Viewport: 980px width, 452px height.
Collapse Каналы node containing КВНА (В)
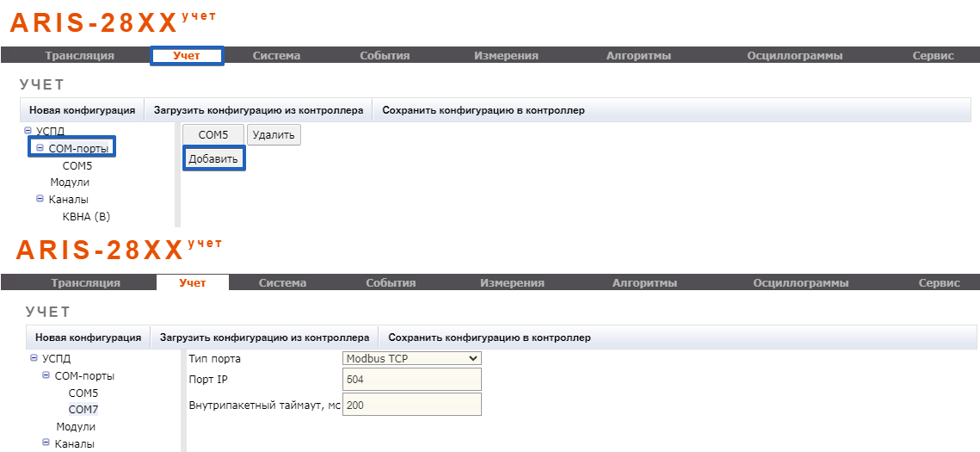tap(40, 199)
